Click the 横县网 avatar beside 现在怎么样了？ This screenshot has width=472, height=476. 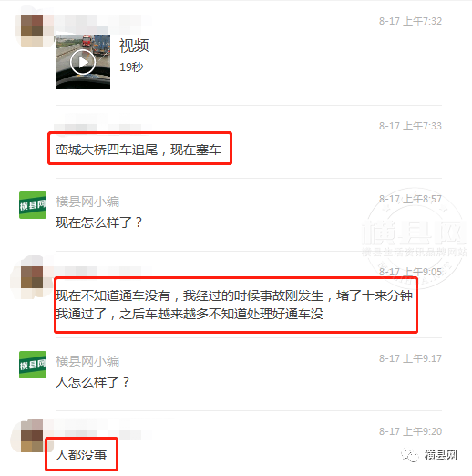[x=33, y=205]
